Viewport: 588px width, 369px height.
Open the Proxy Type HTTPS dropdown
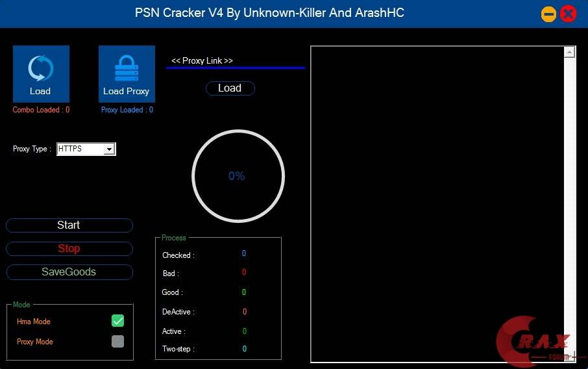[x=86, y=149]
